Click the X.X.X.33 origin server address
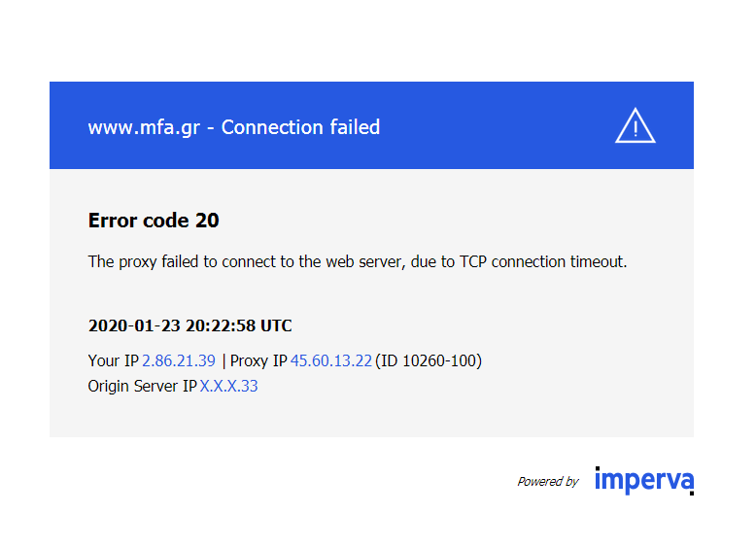The height and width of the screenshot is (547, 756). click(x=229, y=386)
